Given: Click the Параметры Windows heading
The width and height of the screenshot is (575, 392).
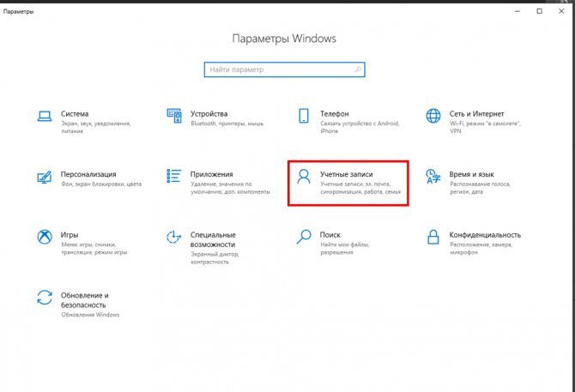Looking at the screenshot, I should [284, 39].
